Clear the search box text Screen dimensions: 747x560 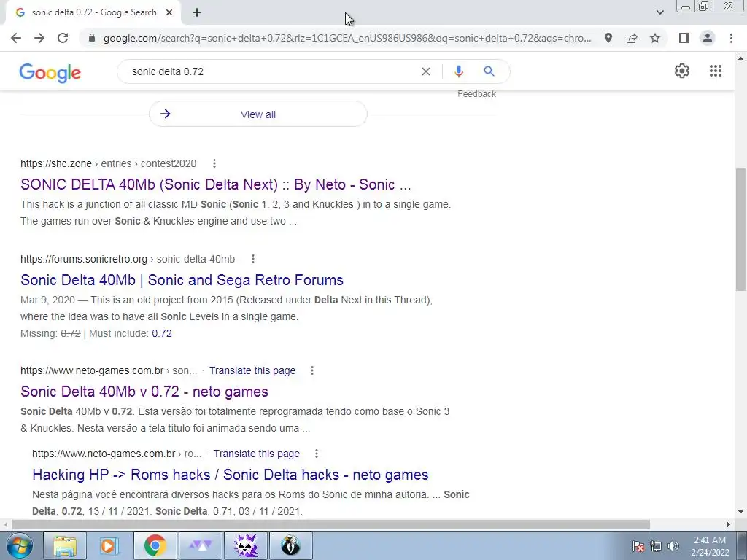[426, 71]
